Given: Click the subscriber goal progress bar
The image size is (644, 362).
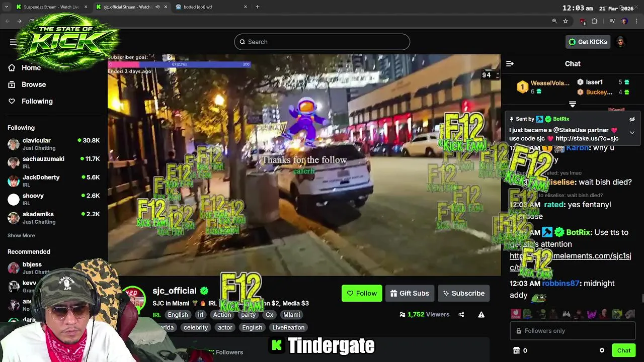Looking at the screenshot, I should pos(180,64).
